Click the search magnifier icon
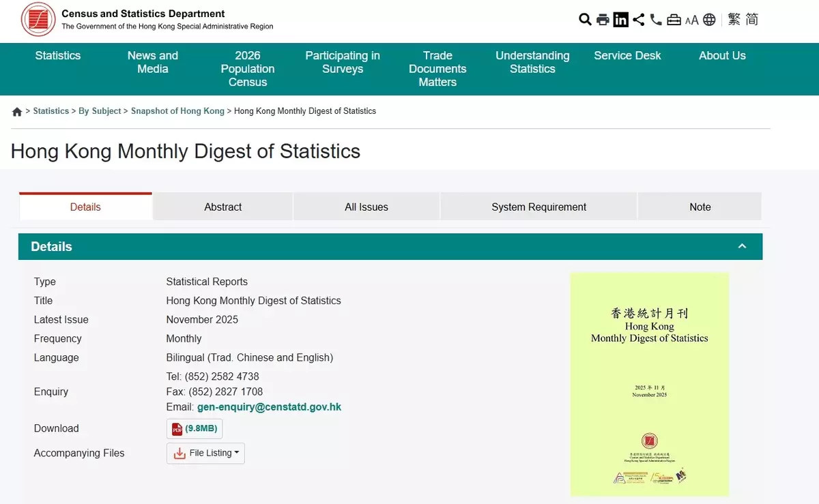 585,20
